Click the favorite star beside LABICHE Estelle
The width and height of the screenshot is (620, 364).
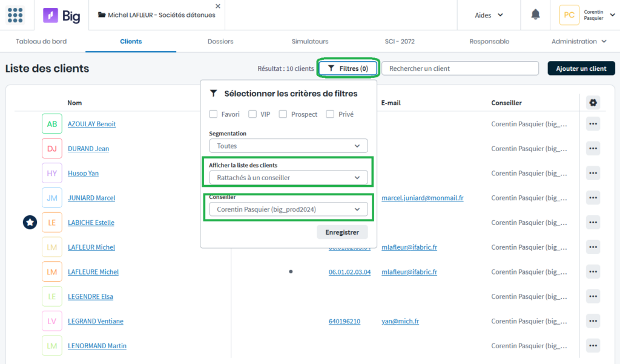point(30,223)
